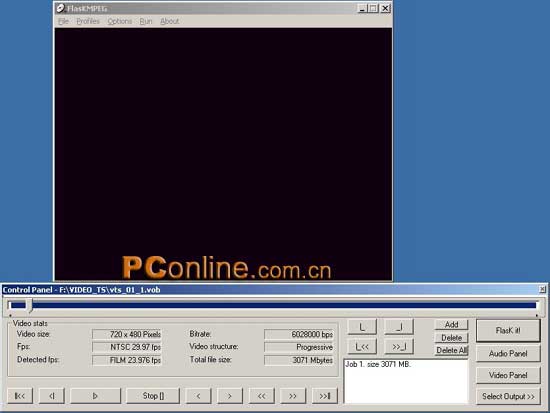This screenshot has height=413, width=550.
Task: Close the Control Panel window
Action: coord(542,289)
